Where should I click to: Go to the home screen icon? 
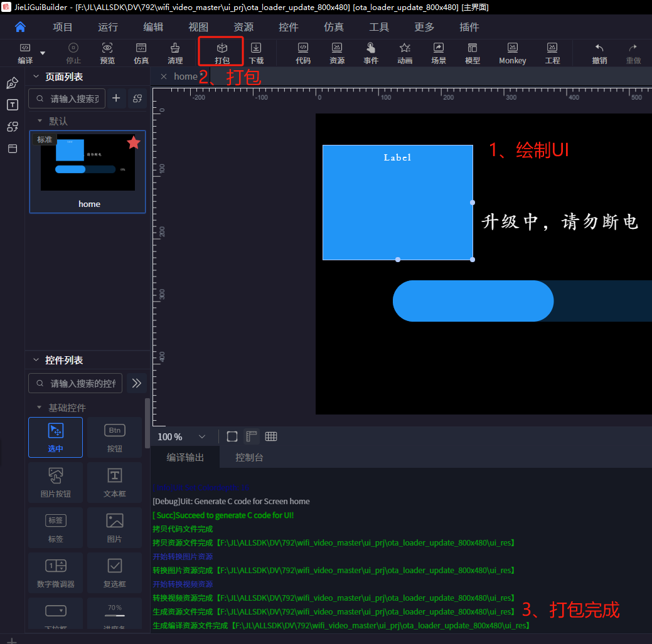click(x=20, y=27)
